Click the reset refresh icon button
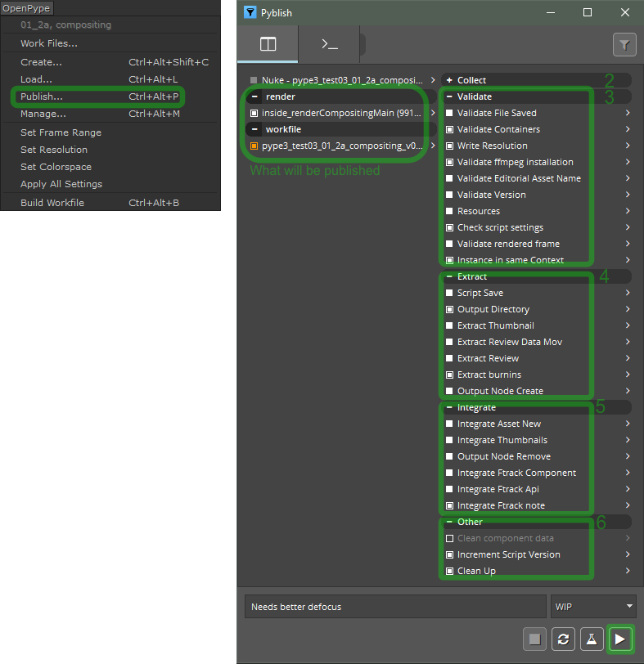This screenshot has height=664, width=644. [563, 639]
